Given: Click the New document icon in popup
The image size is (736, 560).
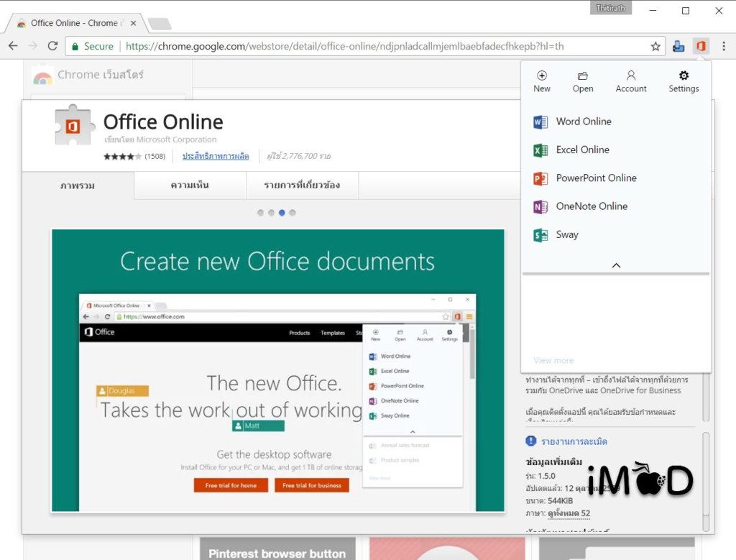Looking at the screenshot, I should tap(542, 81).
